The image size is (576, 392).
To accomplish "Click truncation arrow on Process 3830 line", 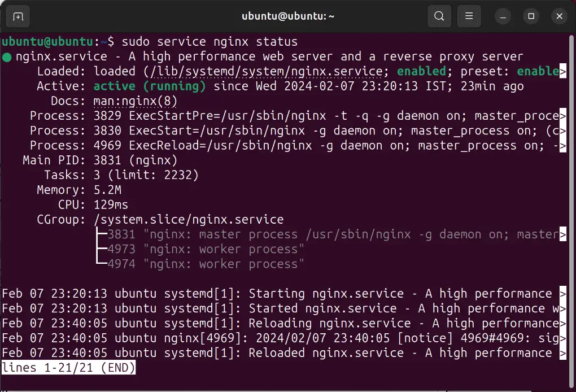I will (x=562, y=130).
